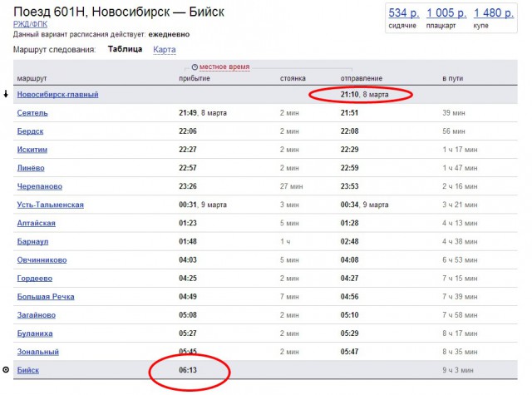Open the Новосибирск-главный station page
Viewport: 532px width, 395px height.
coord(57,94)
